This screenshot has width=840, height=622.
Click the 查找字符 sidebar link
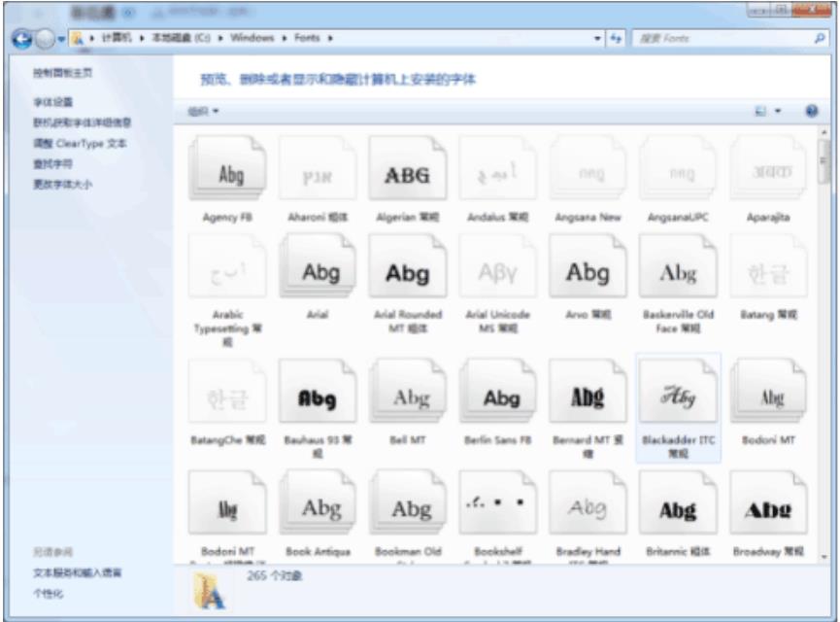coord(52,163)
